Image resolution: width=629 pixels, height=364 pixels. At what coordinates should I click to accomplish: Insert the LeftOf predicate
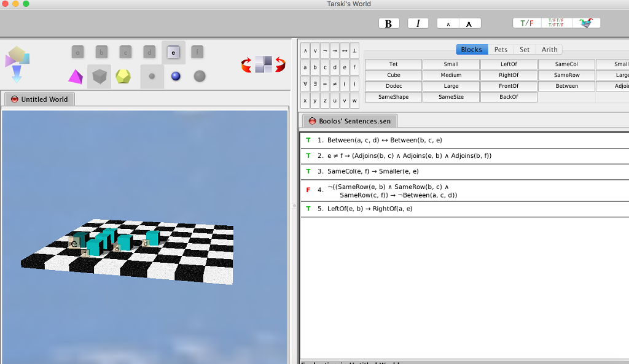(509, 64)
